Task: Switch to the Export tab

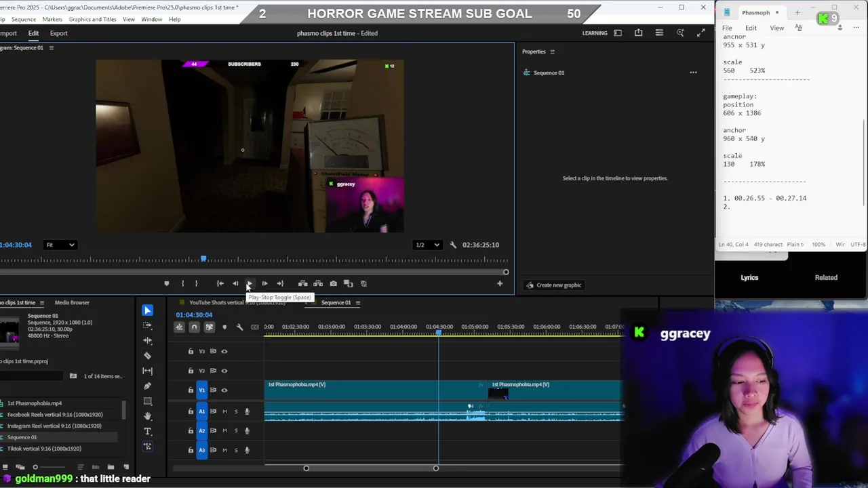Action: coord(58,33)
